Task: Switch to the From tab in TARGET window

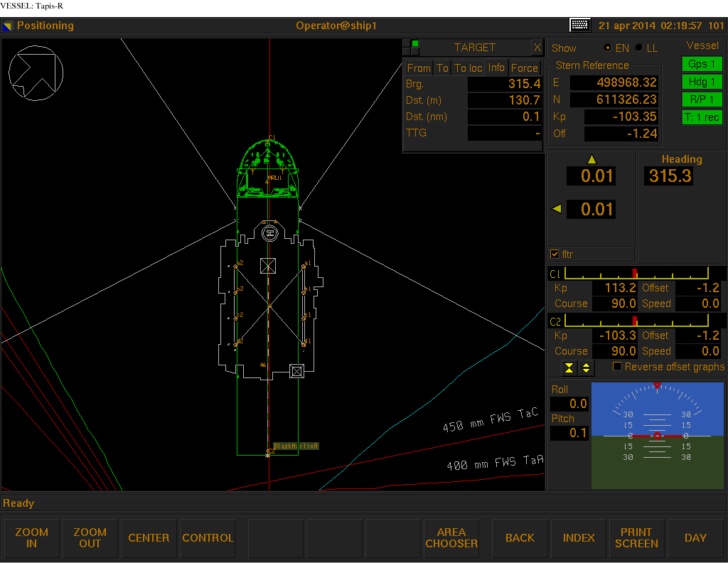Action: pos(418,68)
